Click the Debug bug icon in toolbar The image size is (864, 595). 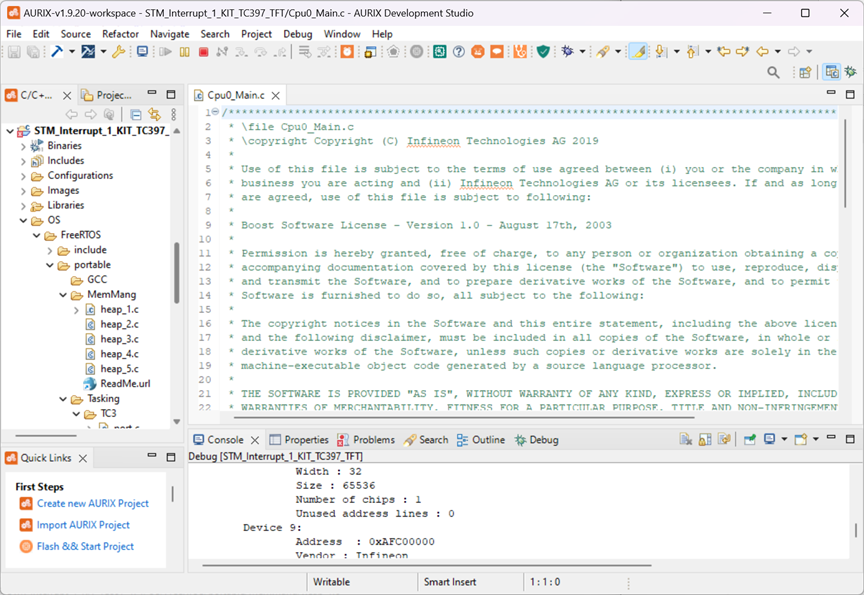[x=567, y=52]
